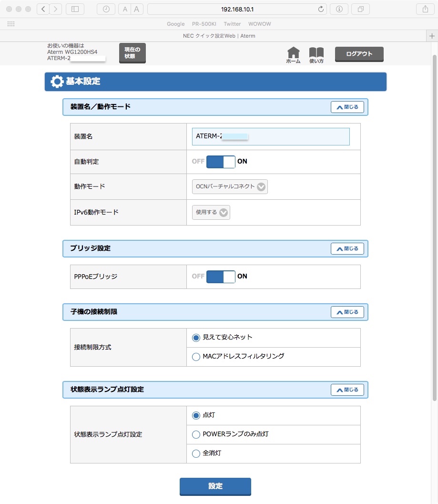This screenshot has width=438, height=504.
Task: Click the ログアウト button
Action: click(359, 54)
